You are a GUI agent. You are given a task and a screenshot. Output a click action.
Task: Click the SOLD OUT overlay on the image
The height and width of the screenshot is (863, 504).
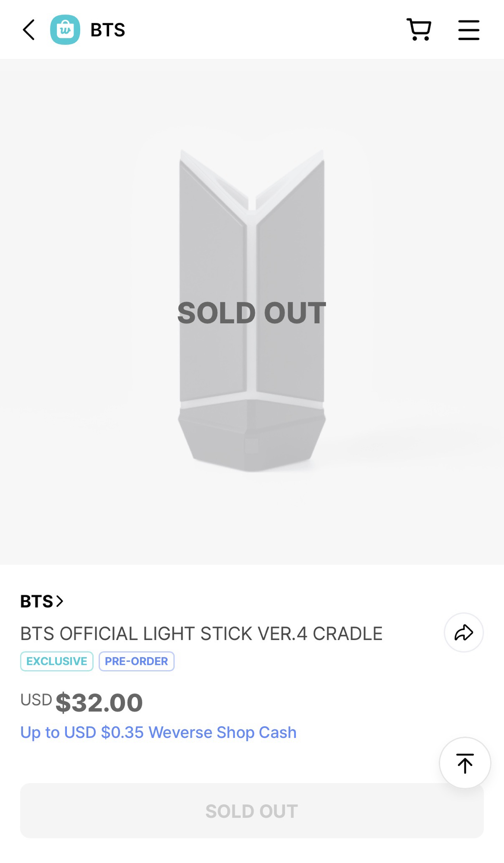[x=252, y=313]
